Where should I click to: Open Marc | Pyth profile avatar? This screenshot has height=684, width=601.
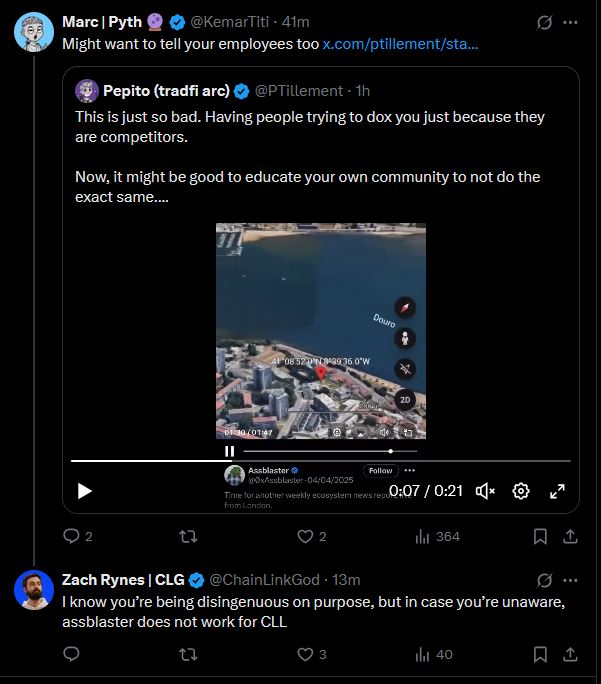tap(33, 31)
